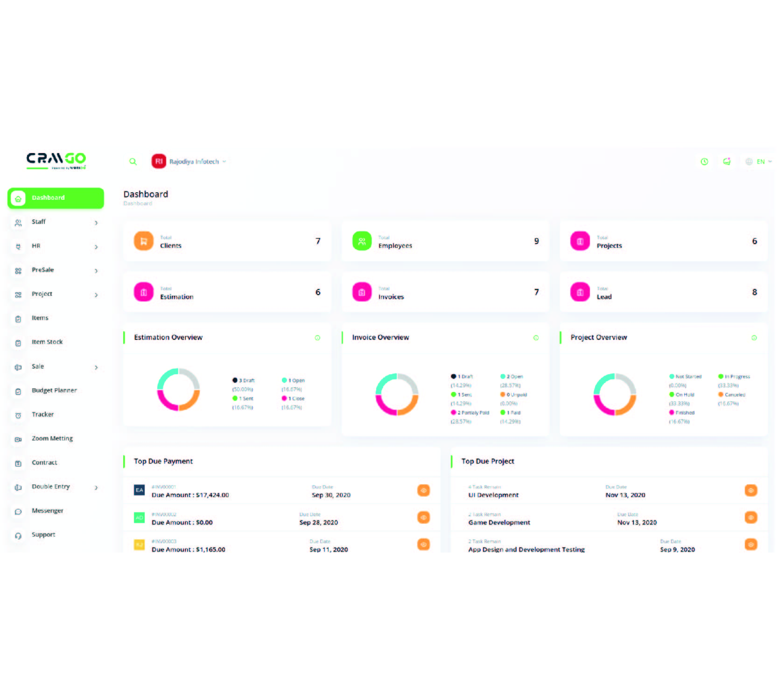Toggle the Canceled project legend dot
The height and width of the screenshot is (700, 778).
pos(721,395)
